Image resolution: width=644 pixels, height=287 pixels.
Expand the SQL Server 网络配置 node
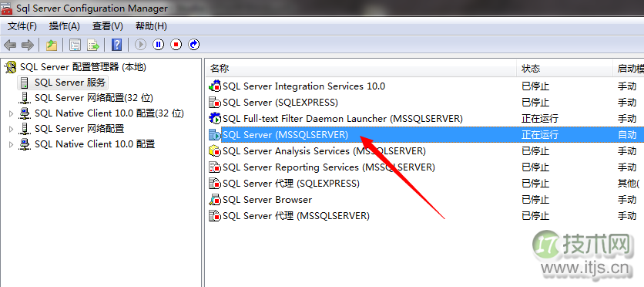[11, 129]
